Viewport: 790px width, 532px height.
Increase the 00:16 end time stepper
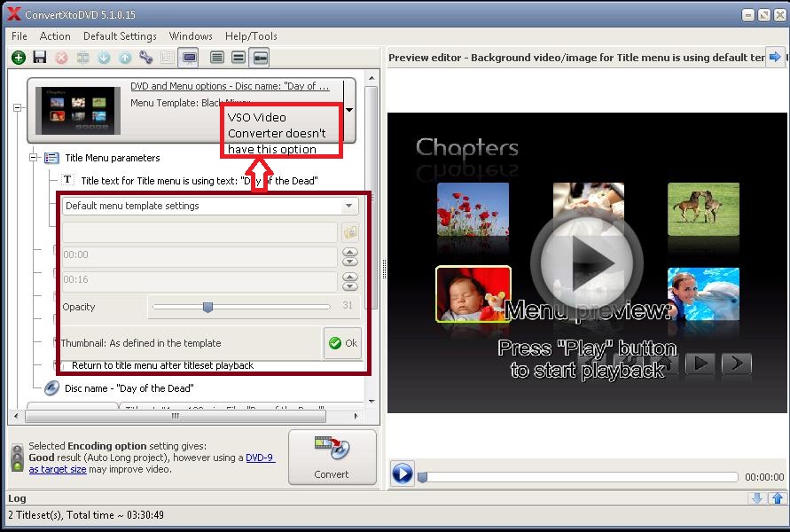click(350, 277)
